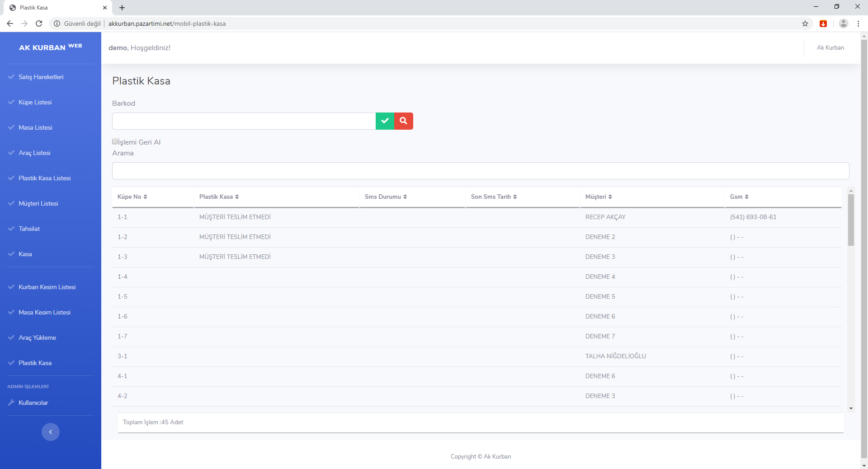The height and width of the screenshot is (469, 868).
Task: Click the table's vertical scrollbar thumb
Action: [851, 220]
